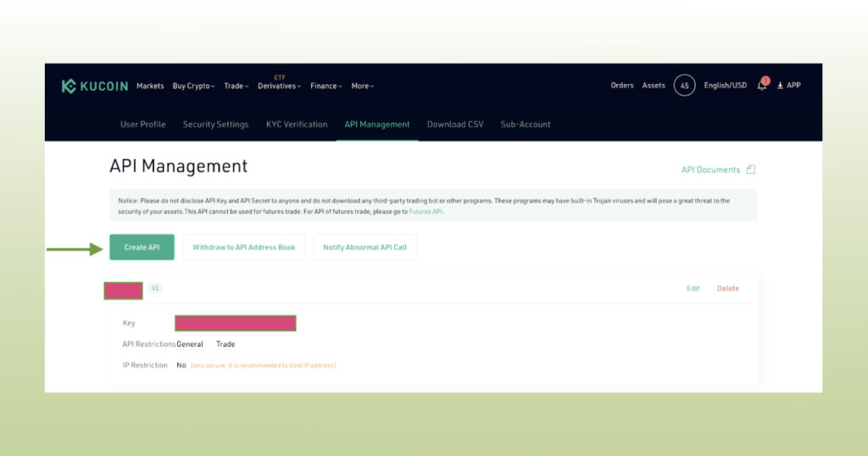Click the General restriction label

click(x=190, y=344)
